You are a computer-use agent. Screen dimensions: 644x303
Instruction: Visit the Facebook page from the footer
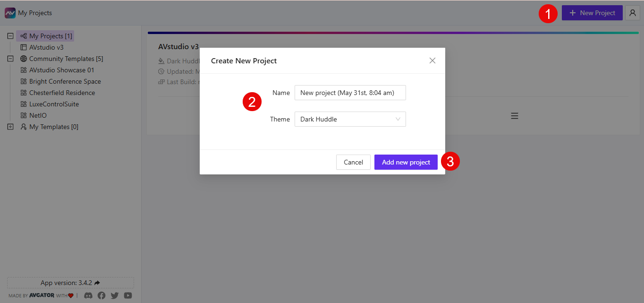[102, 295]
